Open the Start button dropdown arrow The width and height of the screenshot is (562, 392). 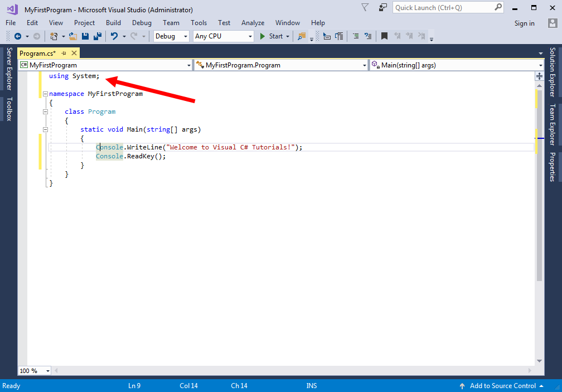point(288,36)
